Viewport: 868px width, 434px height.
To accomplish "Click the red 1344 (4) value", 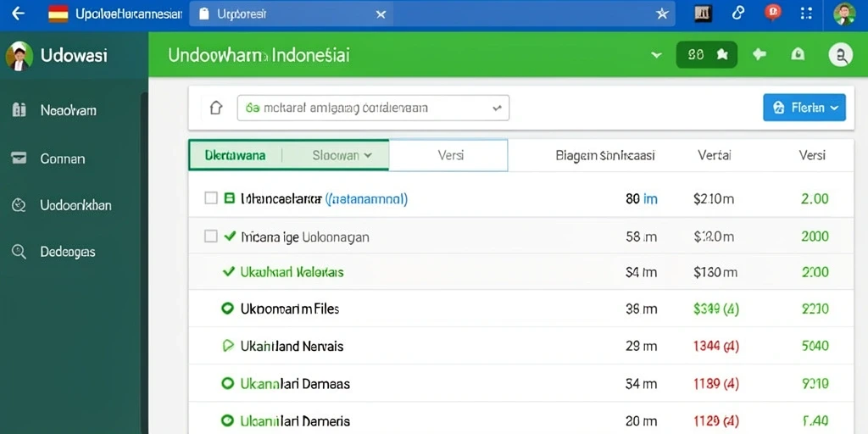I will pos(715,347).
